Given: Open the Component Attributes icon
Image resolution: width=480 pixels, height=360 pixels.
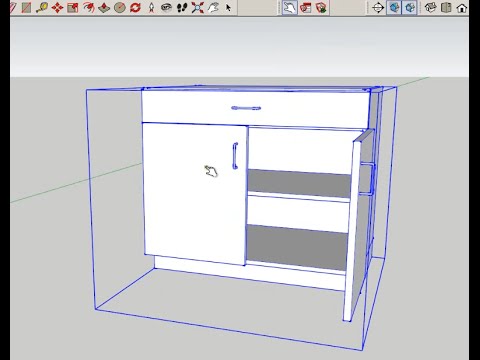Looking at the screenshot, I should click(321, 7).
